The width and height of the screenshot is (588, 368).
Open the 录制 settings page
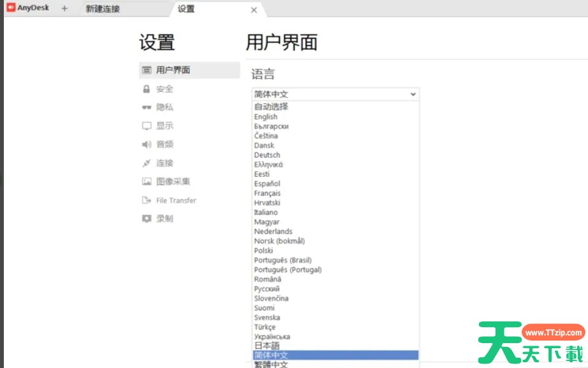tap(165, 219)
